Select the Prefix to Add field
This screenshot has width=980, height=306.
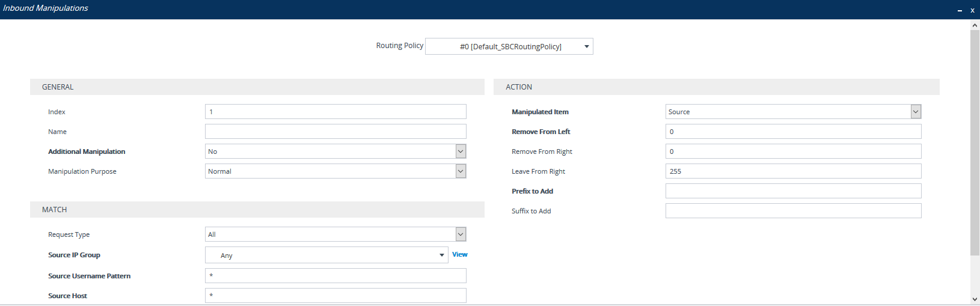coord(793,191)
